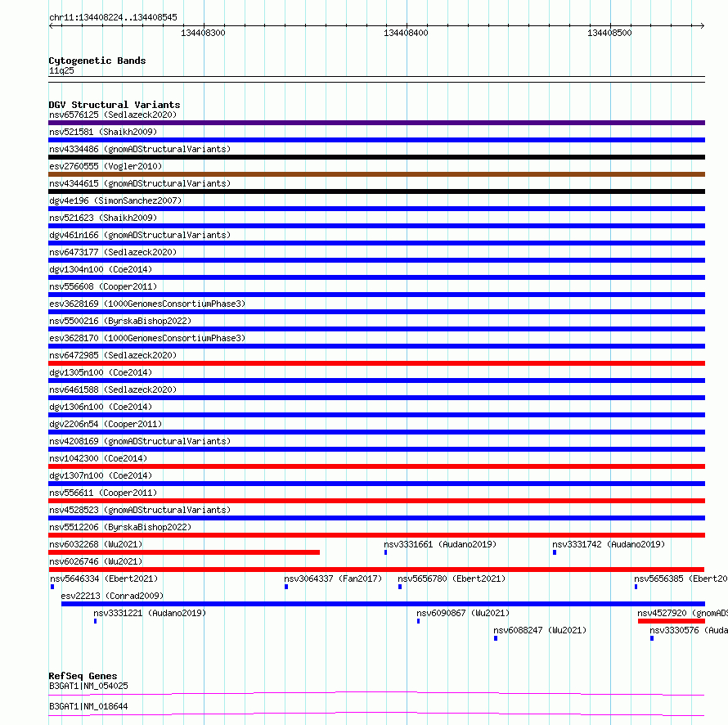Click dgv2206n54 (Cooper2011) label
This screenshot has height=725, width=728.
106,424
